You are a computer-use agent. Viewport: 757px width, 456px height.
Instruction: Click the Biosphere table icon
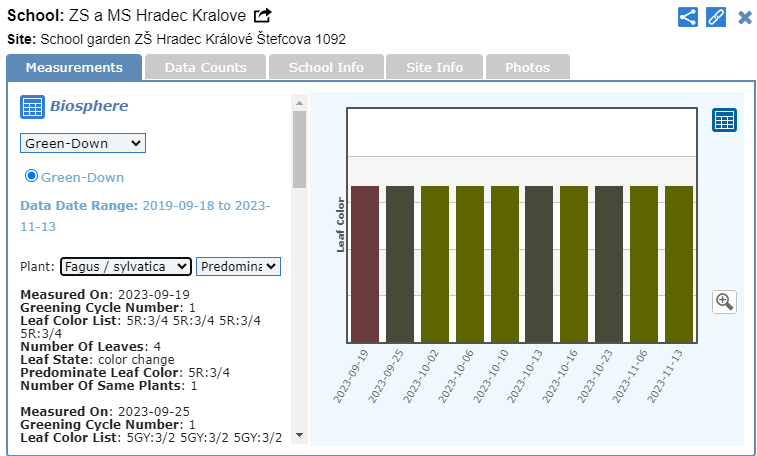coord(32,107)
